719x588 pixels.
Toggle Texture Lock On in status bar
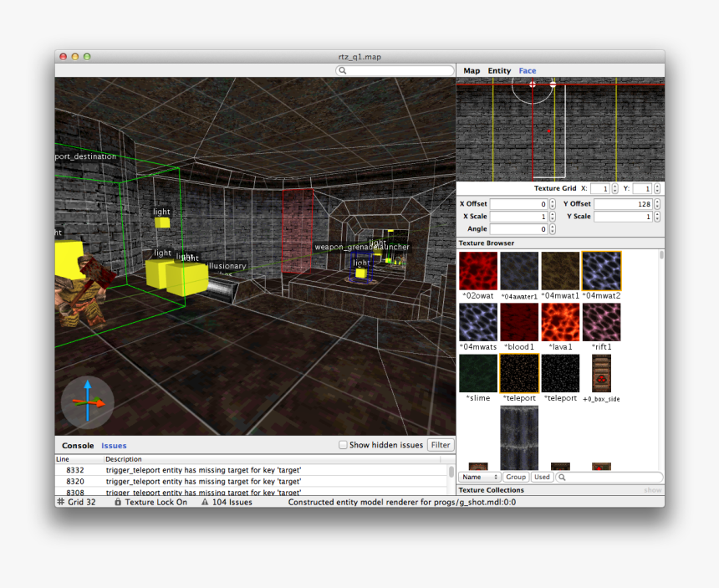pyautogui.click(x=150, y=502)
